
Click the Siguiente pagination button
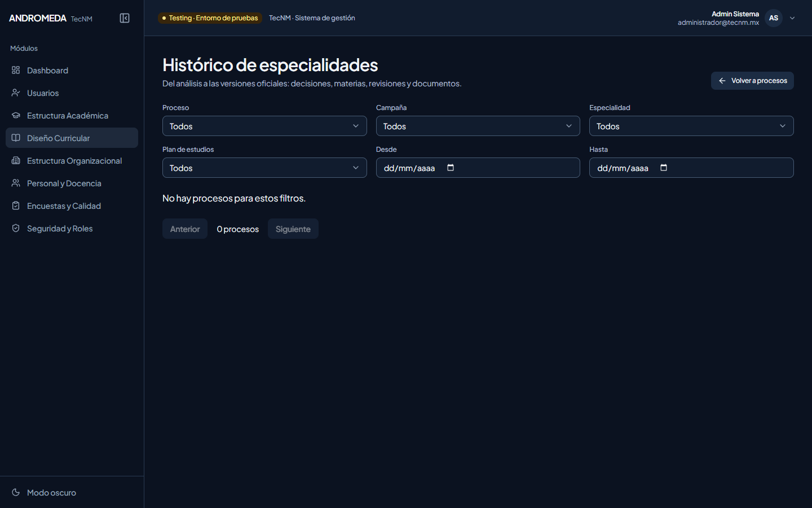(x=293, y=229)
